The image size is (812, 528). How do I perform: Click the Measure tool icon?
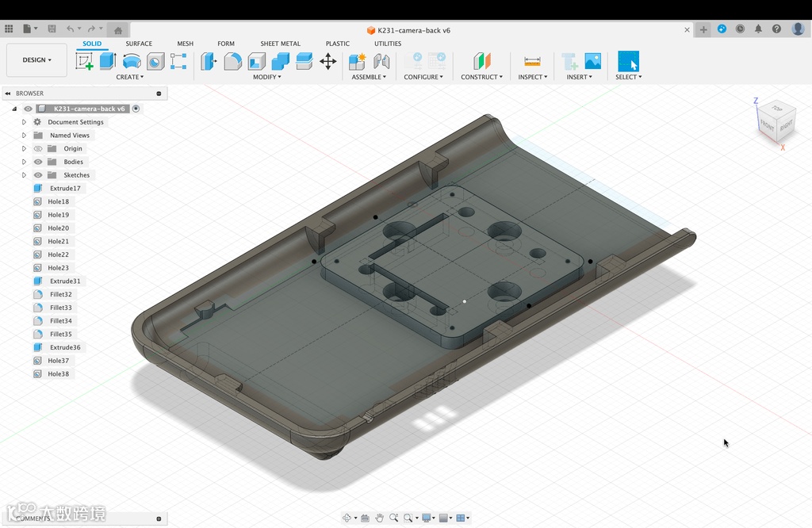click(532, 61)
